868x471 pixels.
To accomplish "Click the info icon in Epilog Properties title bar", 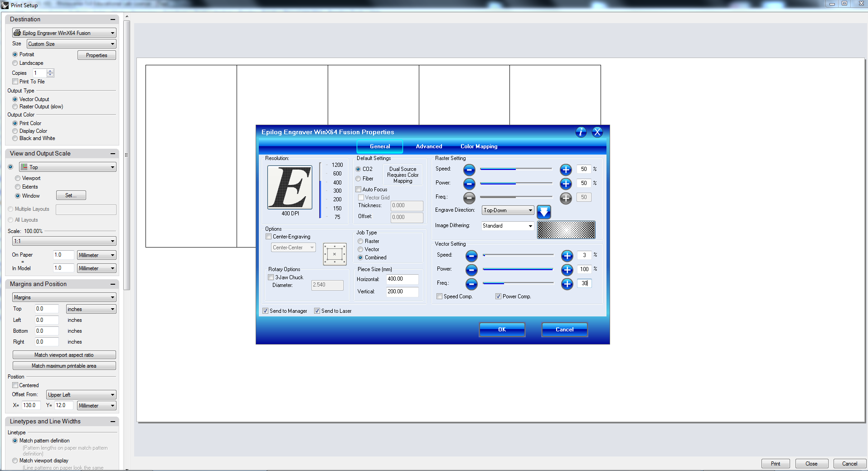I will coord(581,132).
